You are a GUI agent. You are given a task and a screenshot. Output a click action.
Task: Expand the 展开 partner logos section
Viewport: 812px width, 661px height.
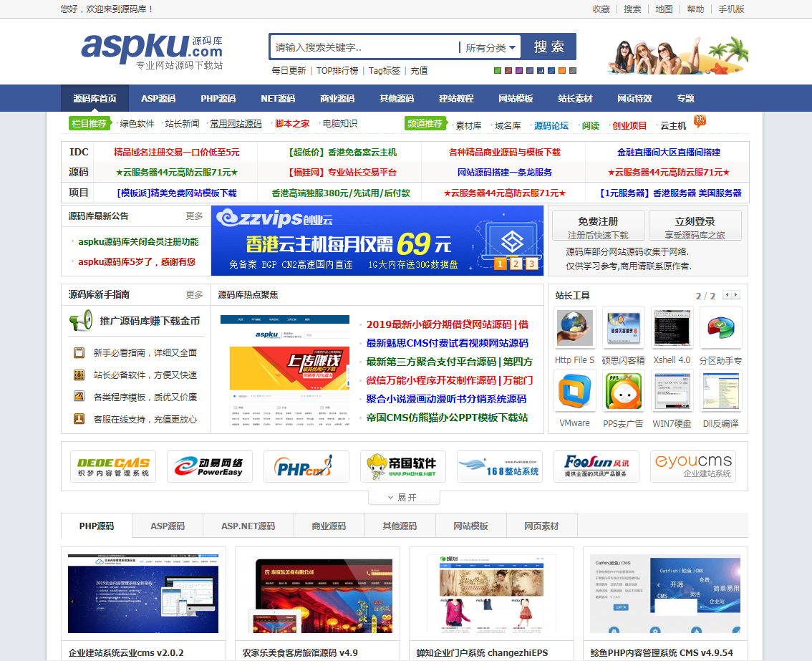tap(402, 497)
